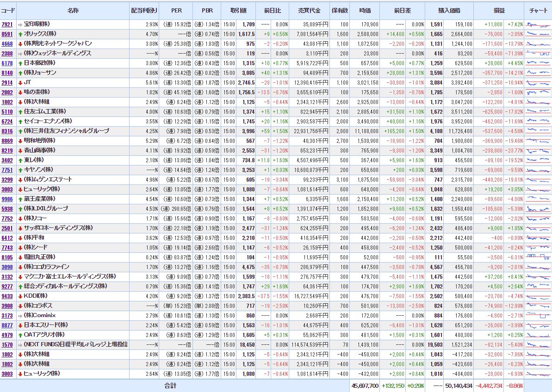Open stock code link 7921
Image resolution: width=552 pixels, height=392 pixels.
click(x=7, y=24)
